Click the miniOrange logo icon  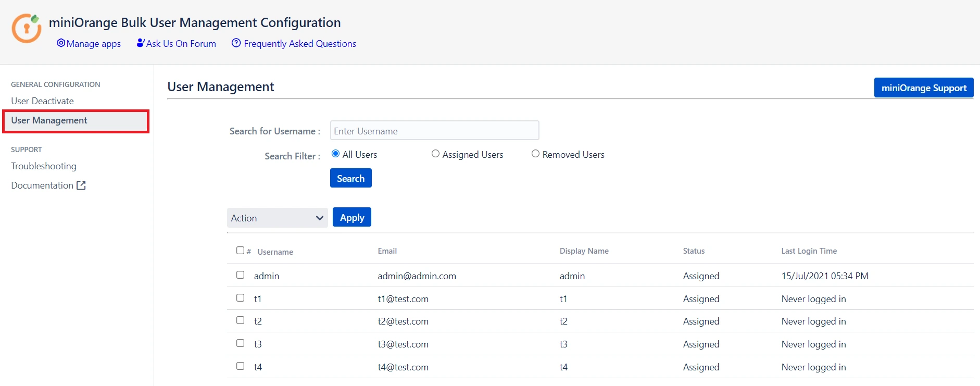click(27, 28)
